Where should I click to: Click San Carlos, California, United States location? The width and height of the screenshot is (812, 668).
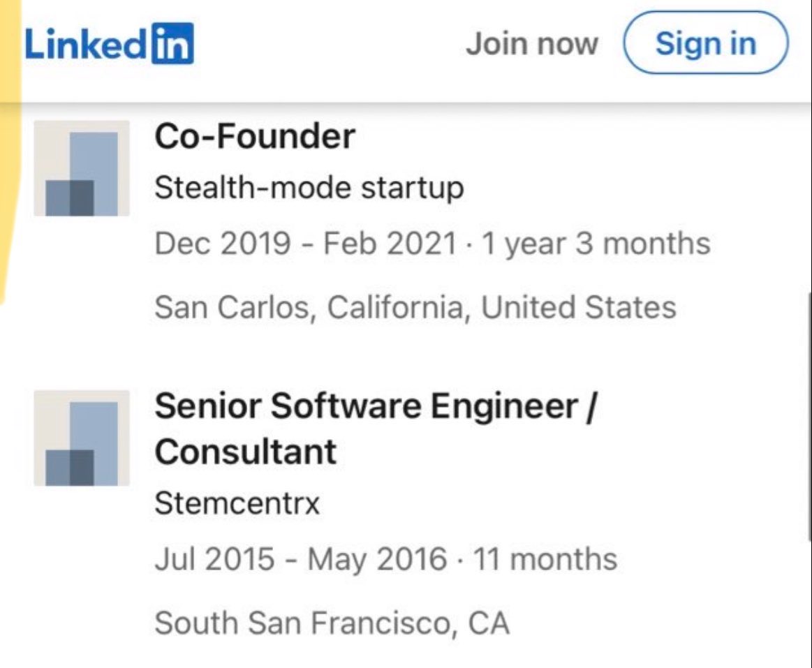[x=415, y=307]
